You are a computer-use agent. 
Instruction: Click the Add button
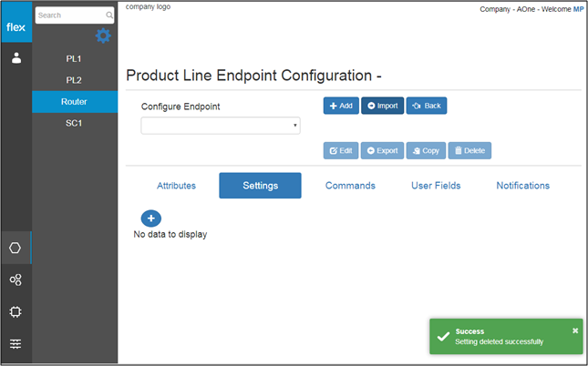tap(341, 106)
